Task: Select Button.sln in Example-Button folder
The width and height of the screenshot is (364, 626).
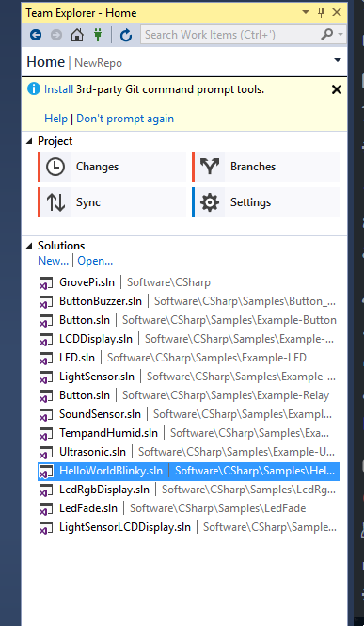Action: pyautogui.click(x=189, y=320)
